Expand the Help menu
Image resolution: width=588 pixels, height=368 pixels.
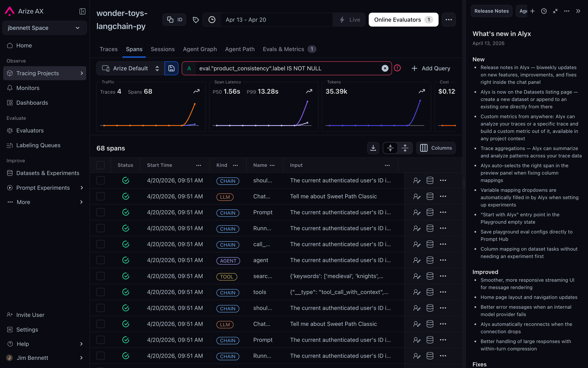(82, 344)
